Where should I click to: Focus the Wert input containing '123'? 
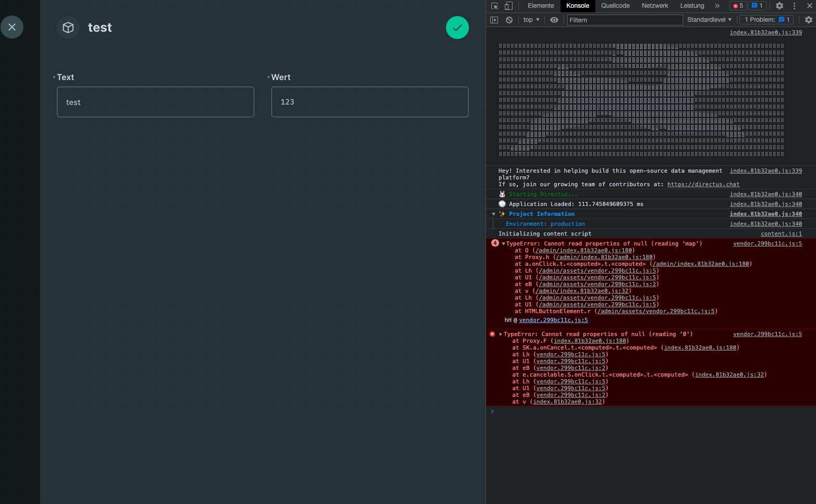point(370,102)
